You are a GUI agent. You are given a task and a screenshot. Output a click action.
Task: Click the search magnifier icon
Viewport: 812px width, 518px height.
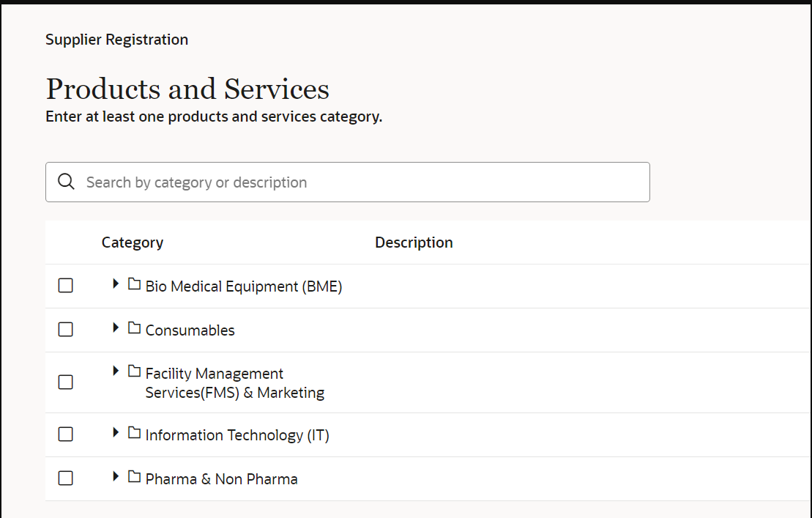pyautogui.click(x=66, y=181)
